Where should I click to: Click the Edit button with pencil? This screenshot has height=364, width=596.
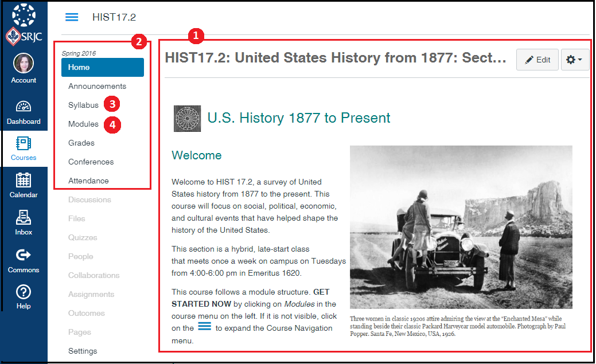tap(537, 60)
